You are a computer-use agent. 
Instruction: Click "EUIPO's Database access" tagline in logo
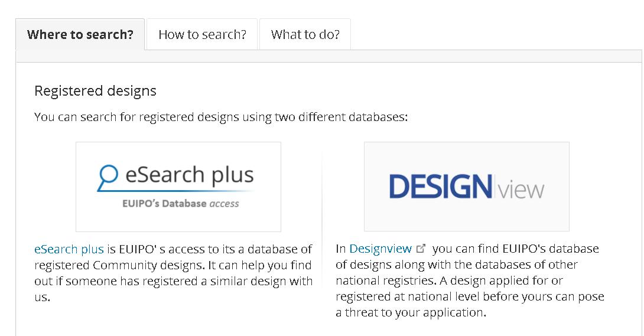click(x=180, y=204)
